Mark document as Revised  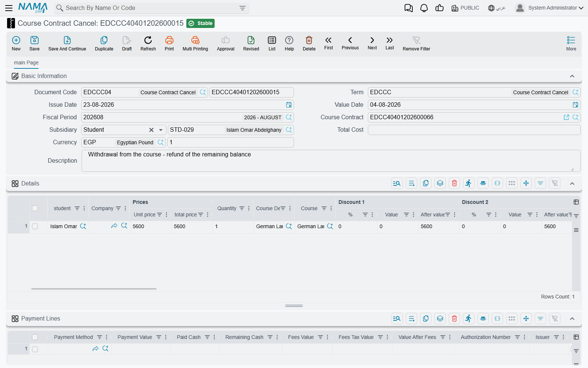pos(251,43)
